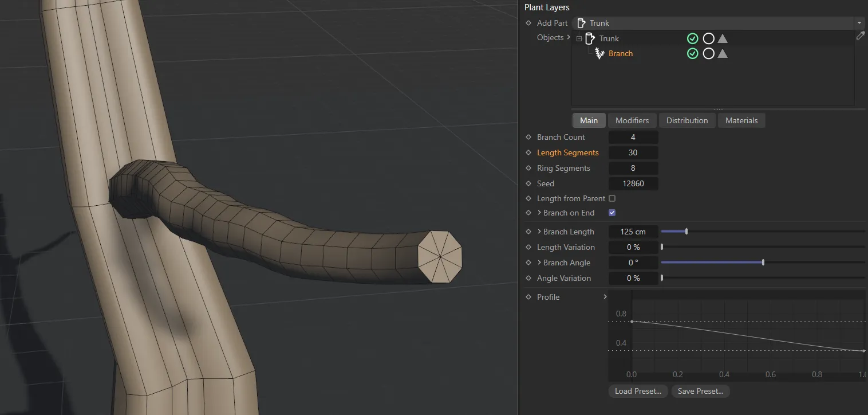Screen dimensions: 868x415
Task: Click the Branch layer's circle toggle icon
Action: click(708, 53)
